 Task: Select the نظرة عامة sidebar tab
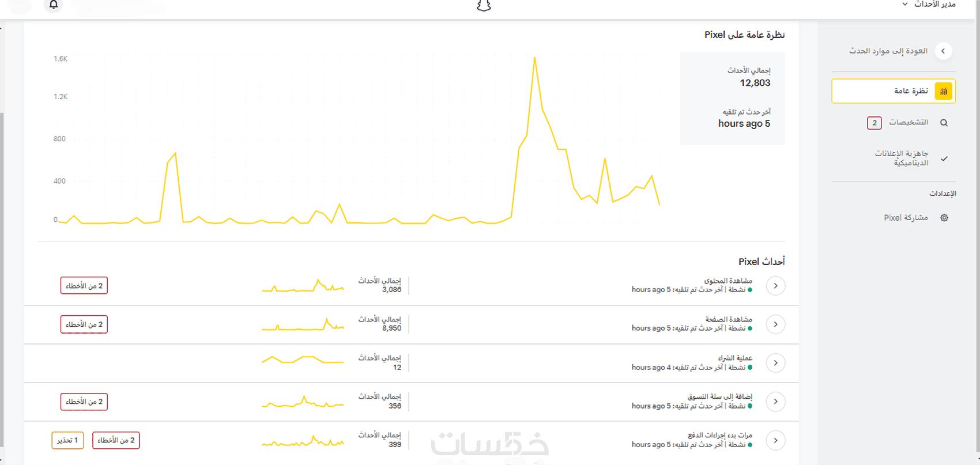click(894, 91)
